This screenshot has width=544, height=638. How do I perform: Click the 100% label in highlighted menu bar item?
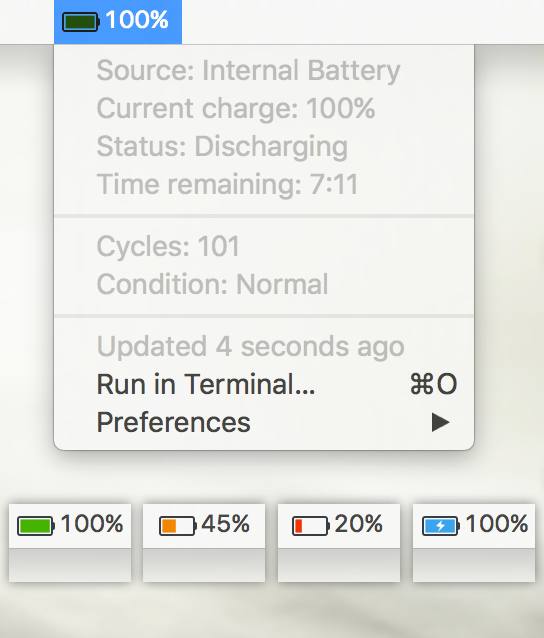coord(137,20)
